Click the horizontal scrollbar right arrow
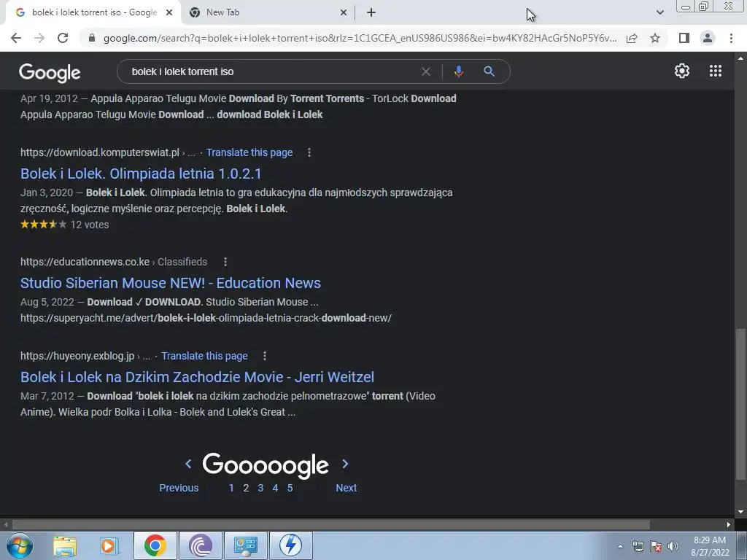 click(x=729, y=524)
